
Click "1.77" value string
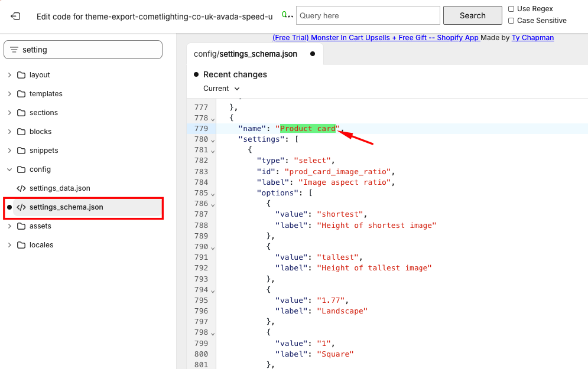point(331,301)
